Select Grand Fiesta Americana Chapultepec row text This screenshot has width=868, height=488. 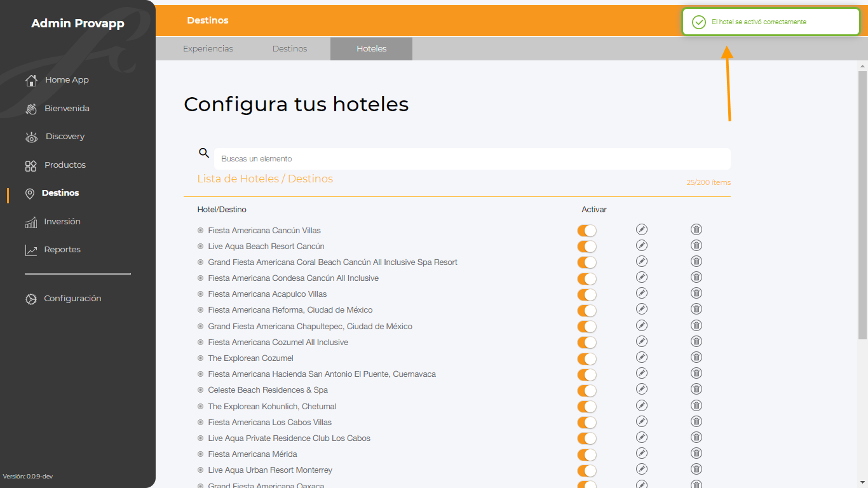tap(310, 327)
